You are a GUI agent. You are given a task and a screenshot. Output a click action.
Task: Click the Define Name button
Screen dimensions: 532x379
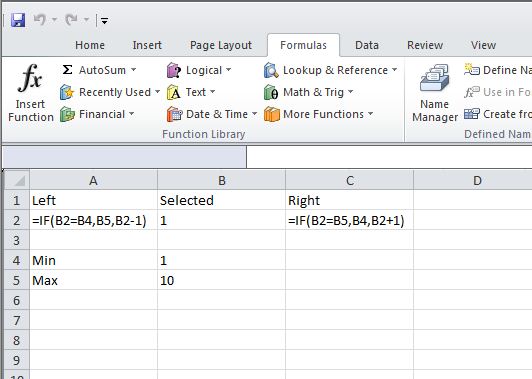pos(497,70)
